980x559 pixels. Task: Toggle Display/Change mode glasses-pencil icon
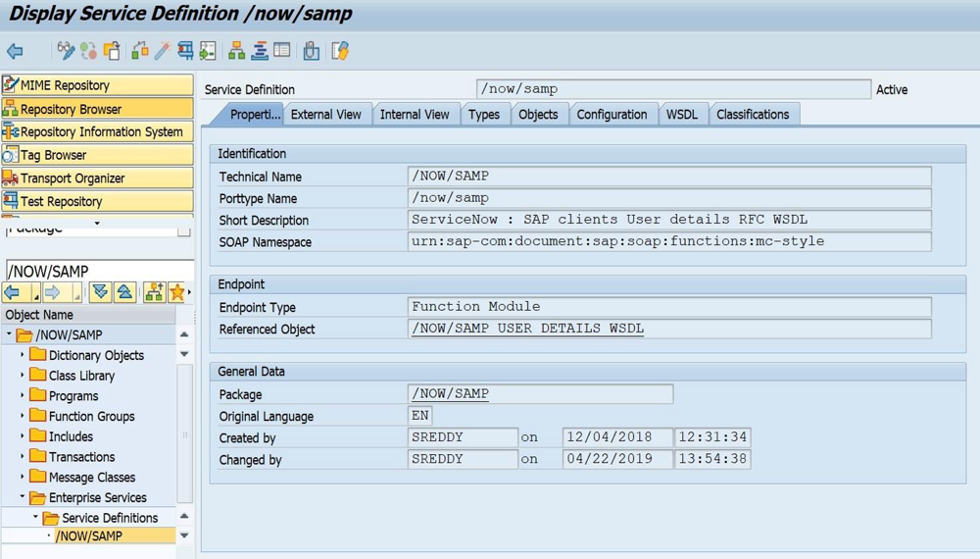65,51
